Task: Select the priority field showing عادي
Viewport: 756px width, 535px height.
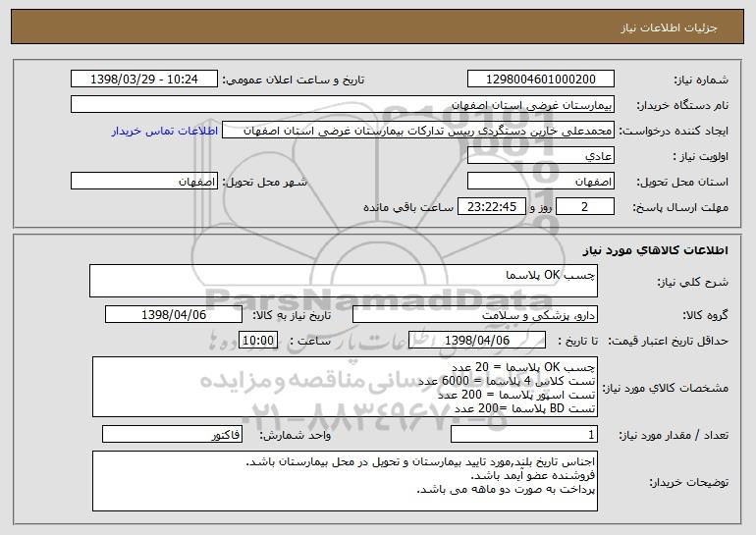Action: pos(540,156)
